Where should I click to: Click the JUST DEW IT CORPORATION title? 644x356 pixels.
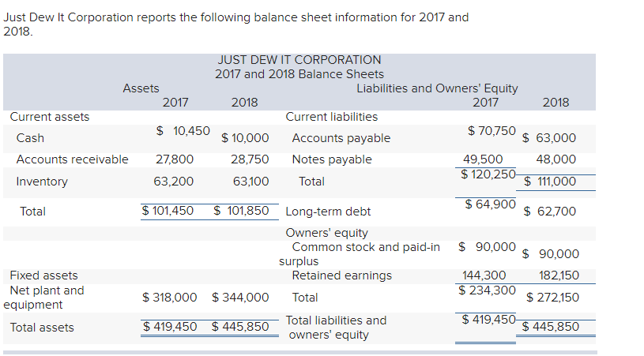(x=299, y=60)
